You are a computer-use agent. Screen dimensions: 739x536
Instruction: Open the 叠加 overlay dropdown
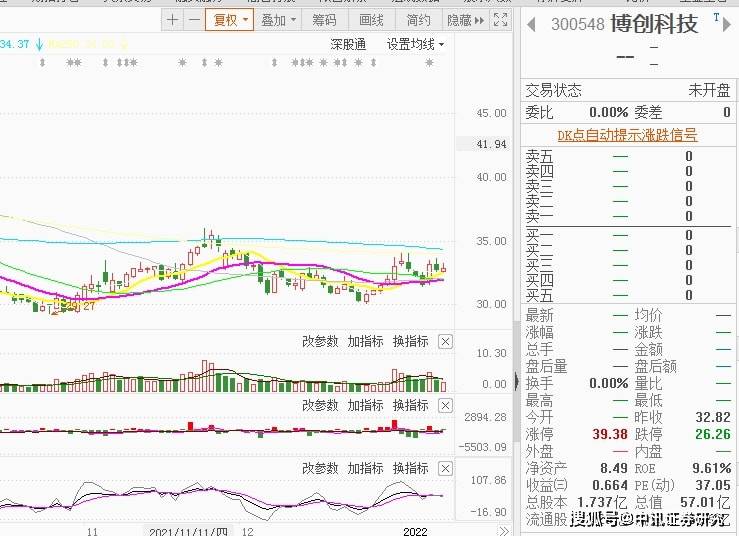click(278, 20)
